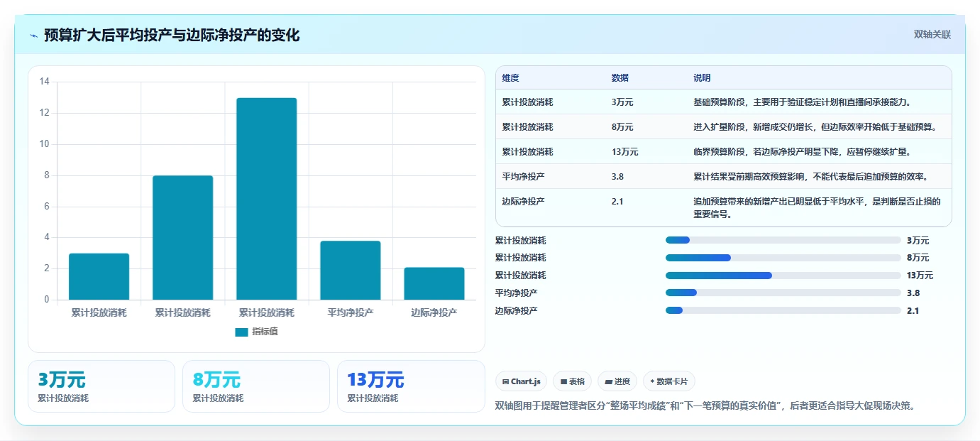Select the Chart.js chip

pyautogui.click(x=522, y=381)
